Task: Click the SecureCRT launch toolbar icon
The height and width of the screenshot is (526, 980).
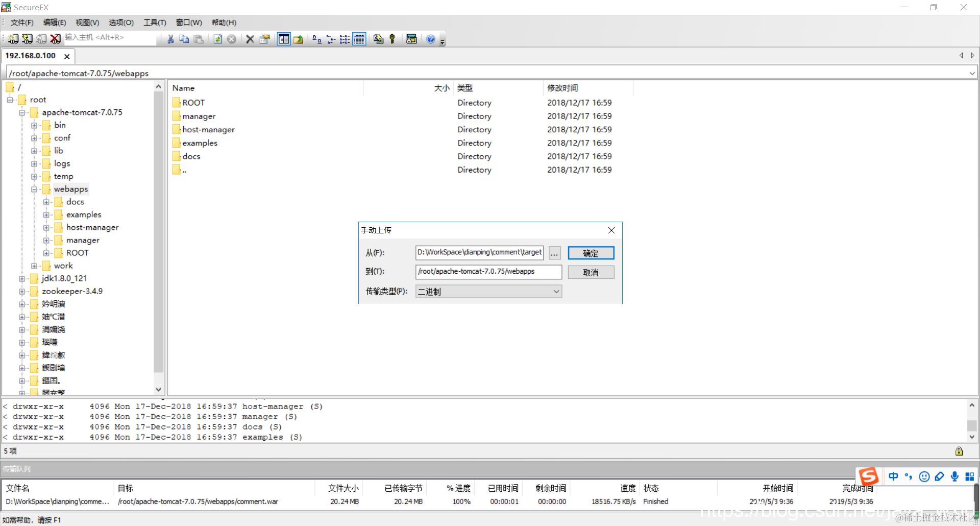Action: [x=411, y=39]
